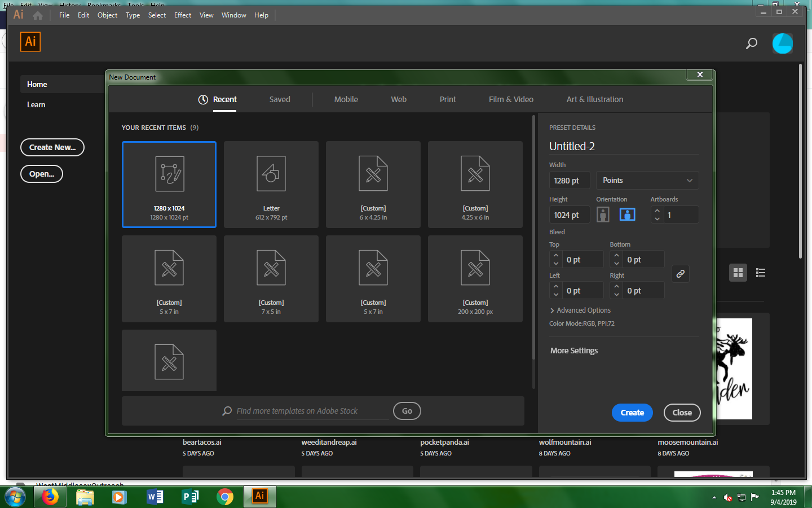Decrease the Bottom bleed value
This screenshot has height=508, width=812.
[x=616, y=264]
